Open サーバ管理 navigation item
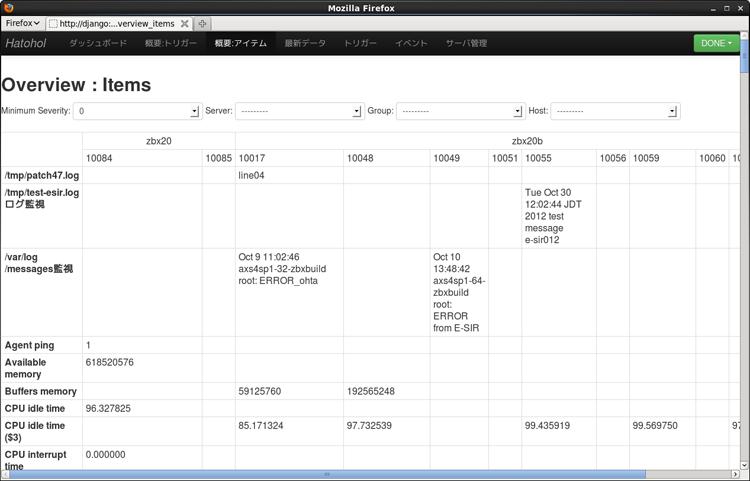Image resolution: width=750 pixels, height=481 pixels. (x=466, y=44)
